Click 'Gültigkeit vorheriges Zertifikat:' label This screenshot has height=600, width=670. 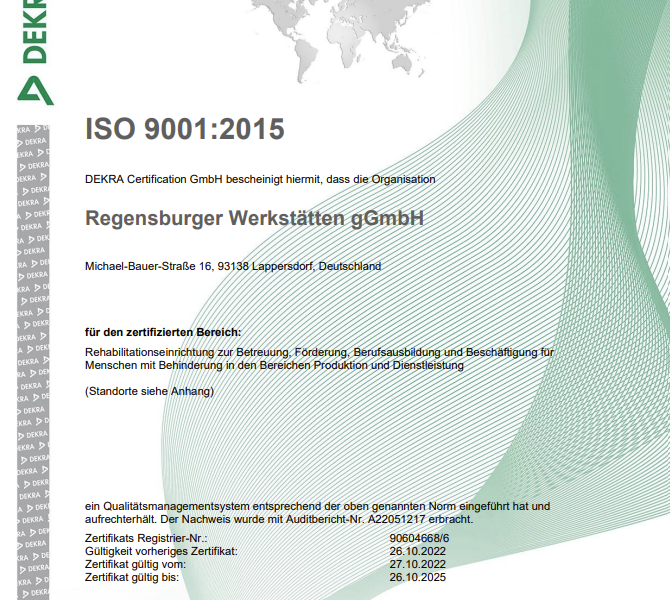click(161, 551)
